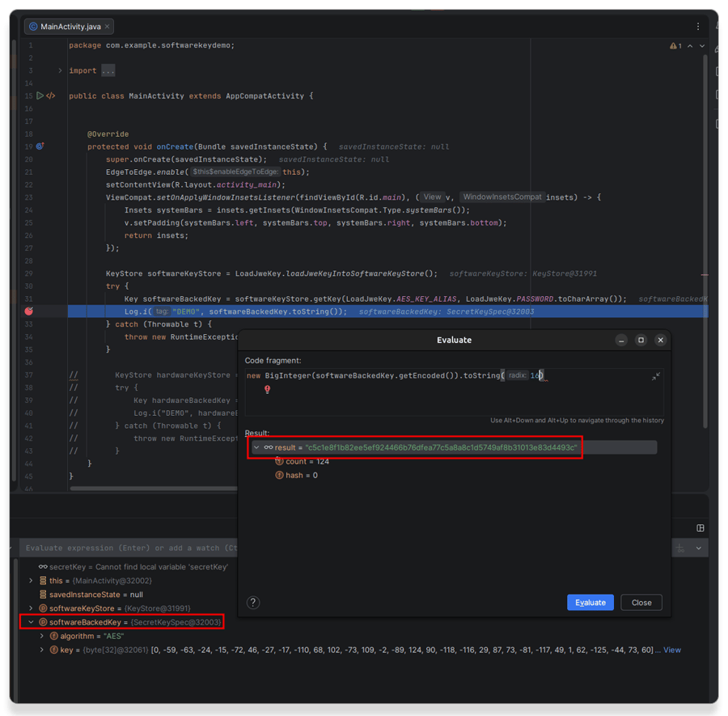Screen dimensions: 728x716
Task: Click the help question-mark icon in Evaluate dialog
Action: coord(252,602)
